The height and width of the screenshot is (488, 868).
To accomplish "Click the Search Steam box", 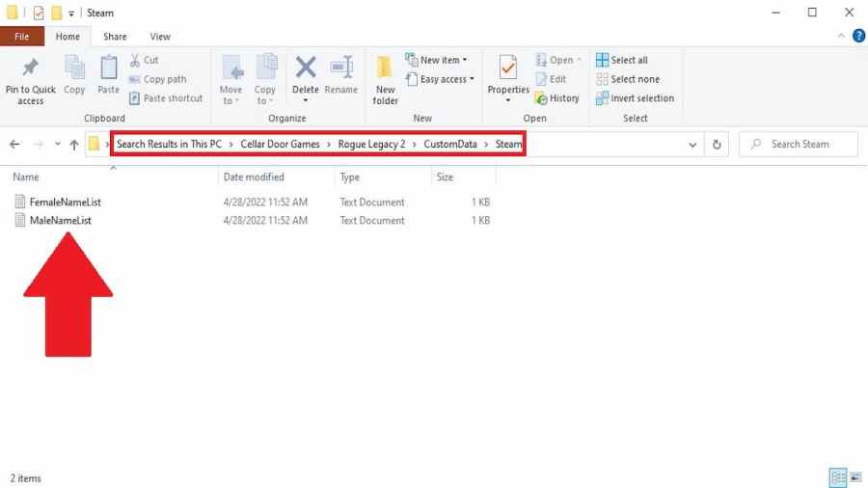I will 799,144.
